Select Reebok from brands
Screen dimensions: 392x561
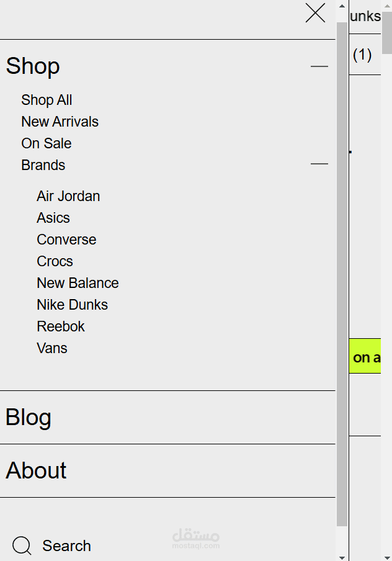[x=61, y=326]
